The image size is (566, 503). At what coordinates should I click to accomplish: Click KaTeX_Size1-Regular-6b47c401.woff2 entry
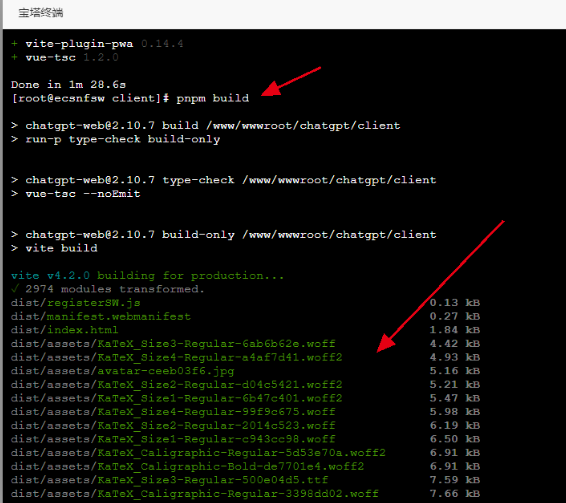click(x=177, y=398)
